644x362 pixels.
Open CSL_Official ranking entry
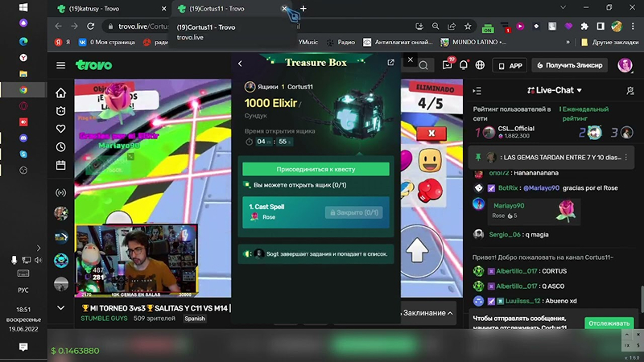(x=506, y=132)
